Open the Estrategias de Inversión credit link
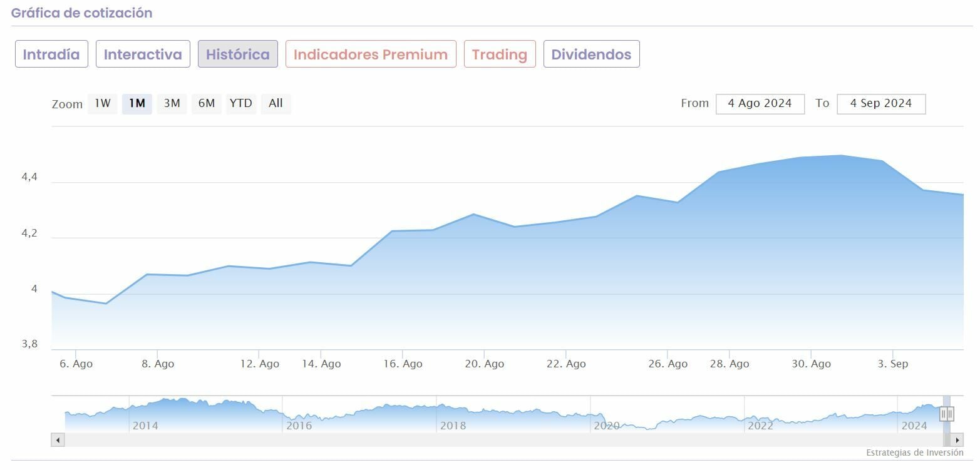The image size is (980, 470). coord(914,452)
